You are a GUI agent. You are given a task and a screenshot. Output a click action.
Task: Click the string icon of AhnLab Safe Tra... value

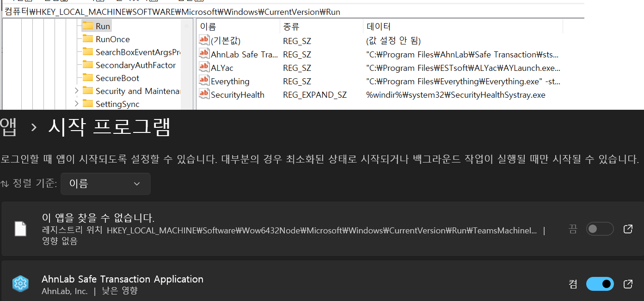[204, 54]
